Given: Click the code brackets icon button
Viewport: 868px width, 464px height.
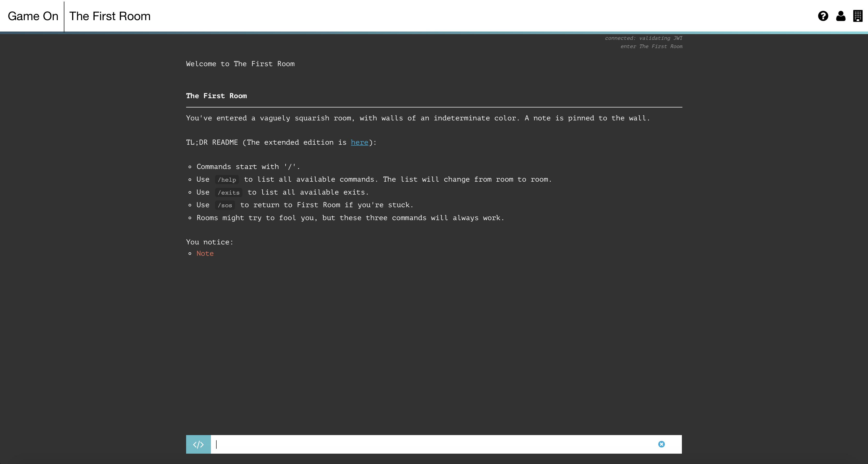Looking at the screenshot, I should [198, 444].
